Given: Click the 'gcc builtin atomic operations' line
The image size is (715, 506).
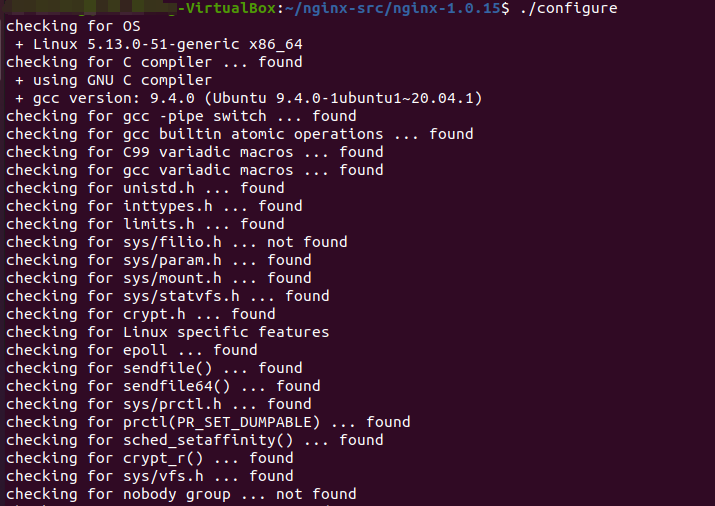Looking at the screenshot, I should (240, 134).
